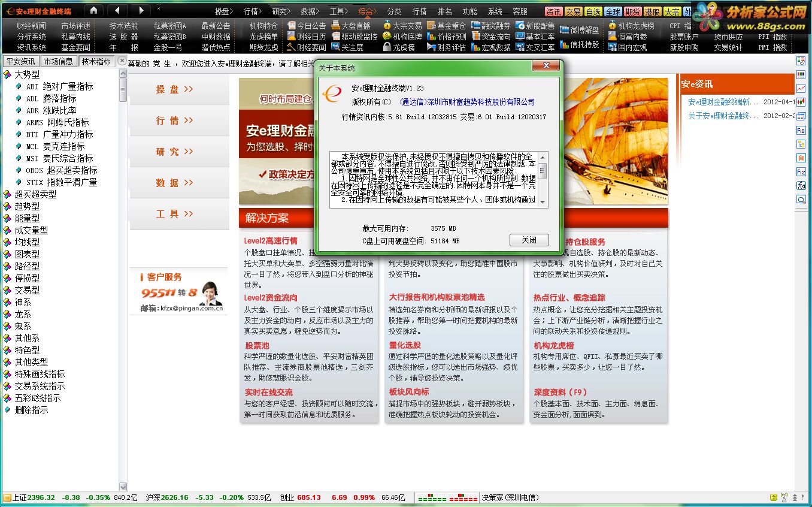812x507 pixels.
Task: Click the red 资讯 quick button
Action: point(554,11)
